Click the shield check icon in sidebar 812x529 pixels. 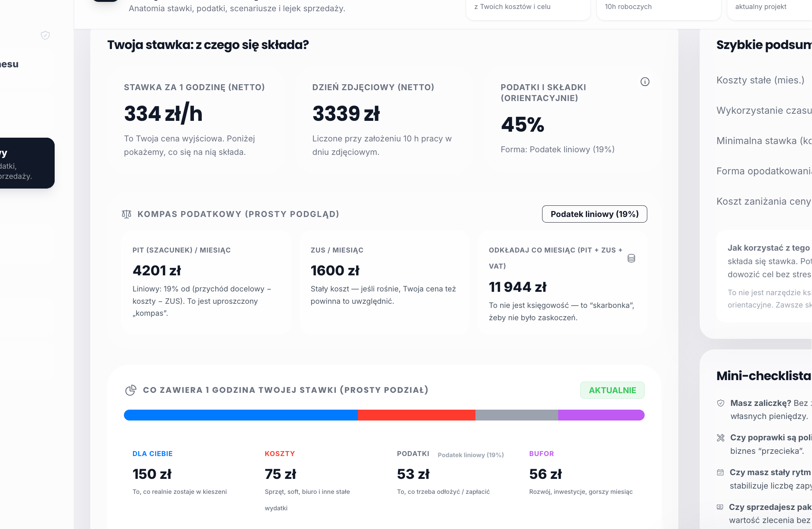pyautogui.click(x=45, y=35)
